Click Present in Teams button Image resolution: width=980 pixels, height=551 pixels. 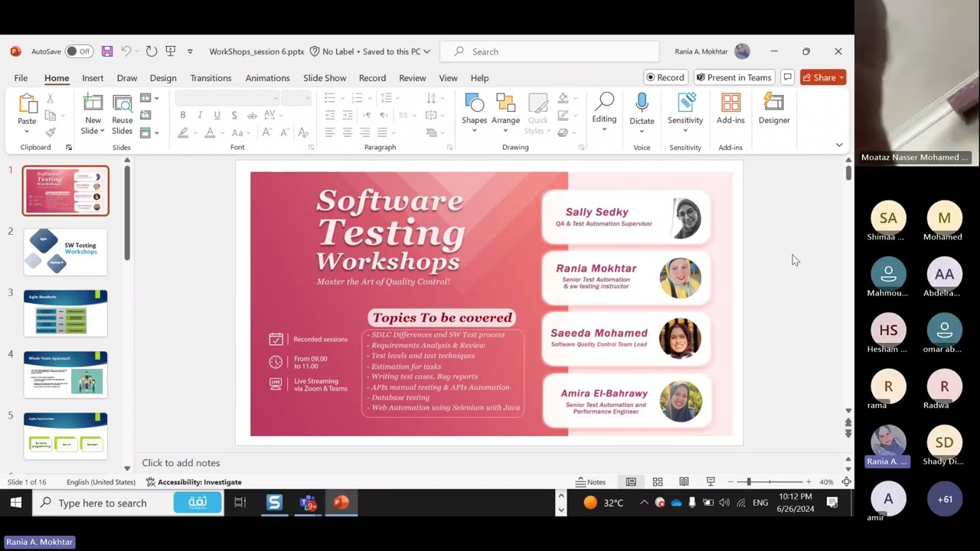[x=733, y=77]
